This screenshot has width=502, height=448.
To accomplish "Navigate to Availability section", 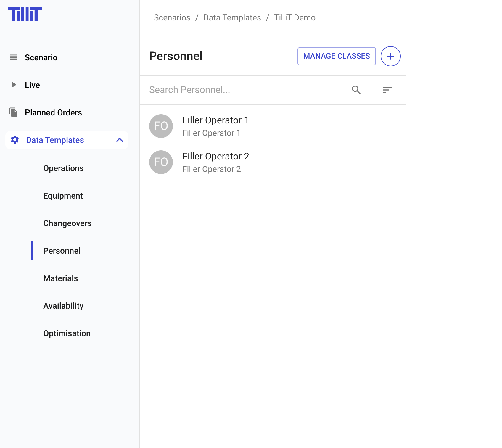I will pyautogui.click(x=63, y=306).
